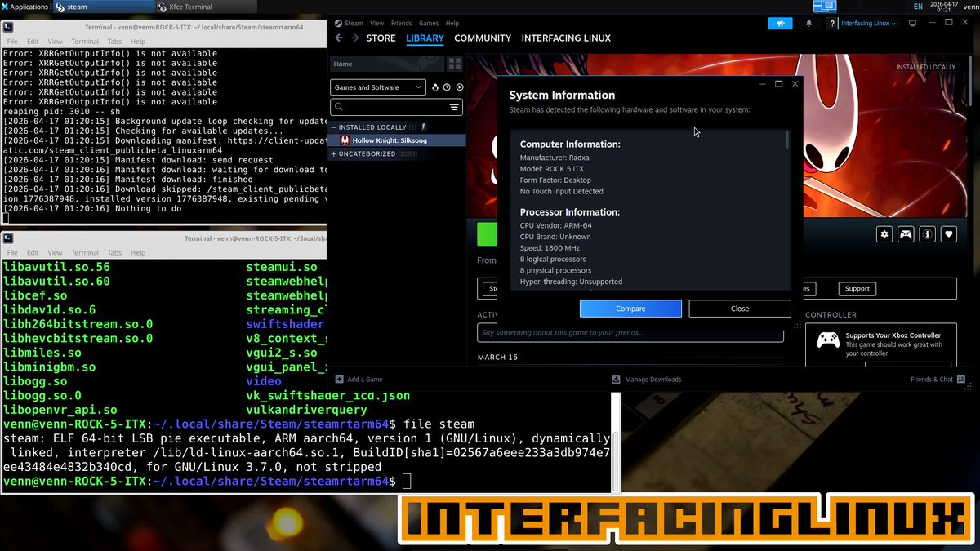The height and width of the screenshot is (551, 980).
Task: Open Steam's Friends menu
Action: pos(401,23)
